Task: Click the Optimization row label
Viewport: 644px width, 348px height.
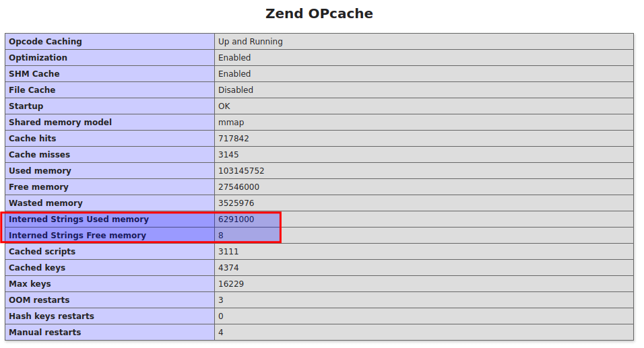Action: 38,58
